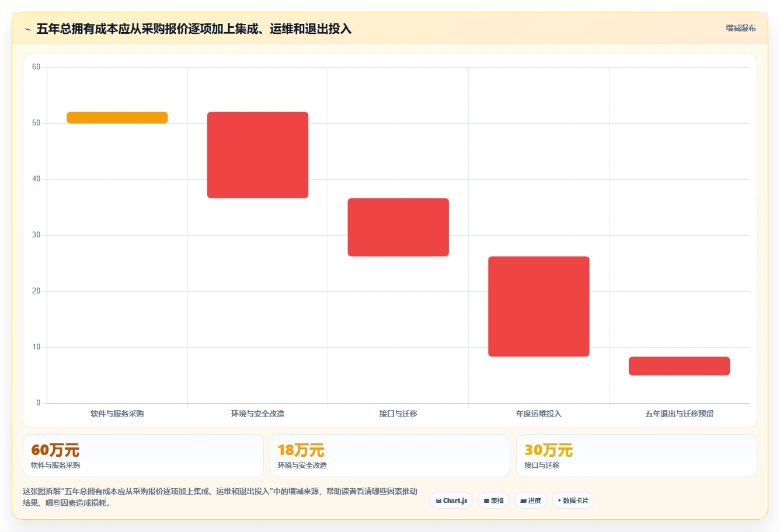Open the 18万元 data card
Image resolution: width=780 pixels, height=532 pixels.
click(390, 456)
